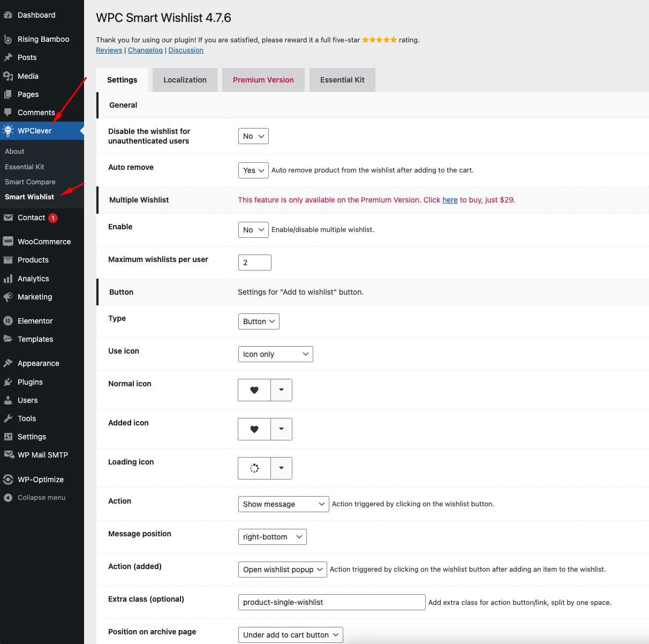Open About submenu under WPClever
The image size is (649, 644).
pyautogui.click(x=14, y=152)
